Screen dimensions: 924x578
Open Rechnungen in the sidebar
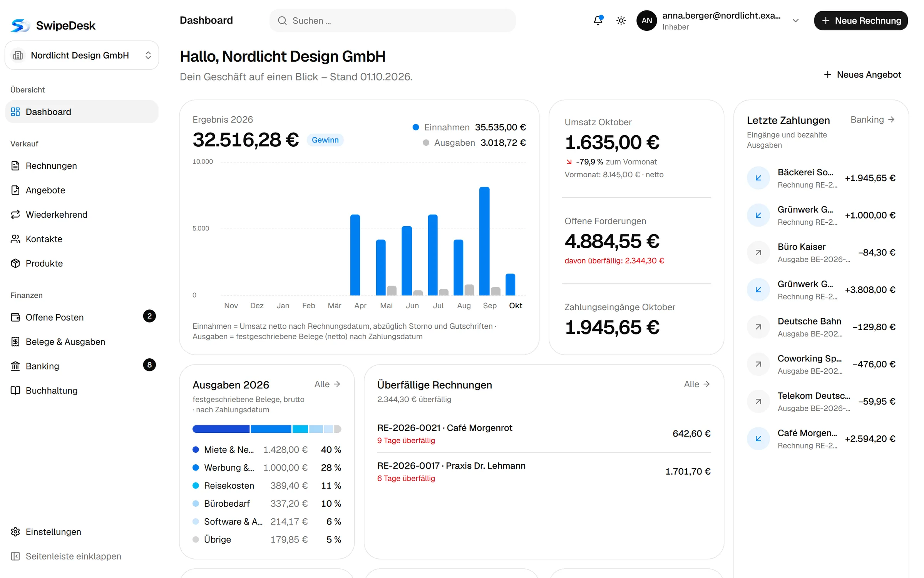pos(82,166)
